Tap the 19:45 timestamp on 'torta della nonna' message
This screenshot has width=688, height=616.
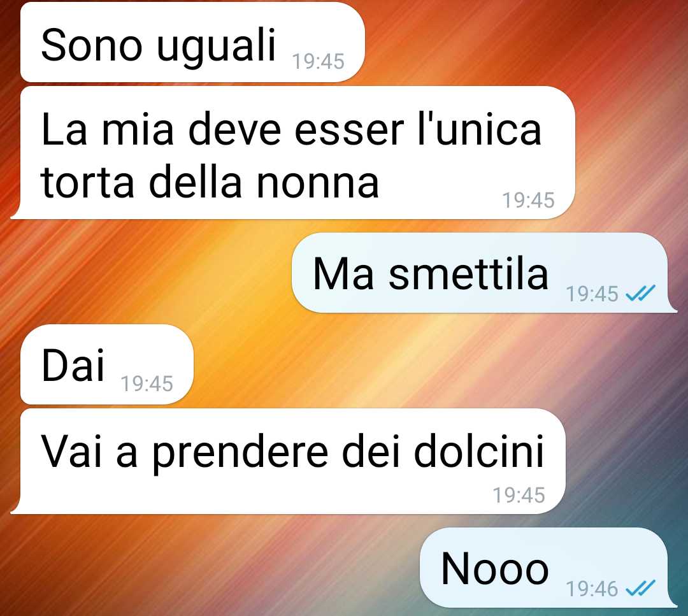pyautogui.click(x=528, y=200)
